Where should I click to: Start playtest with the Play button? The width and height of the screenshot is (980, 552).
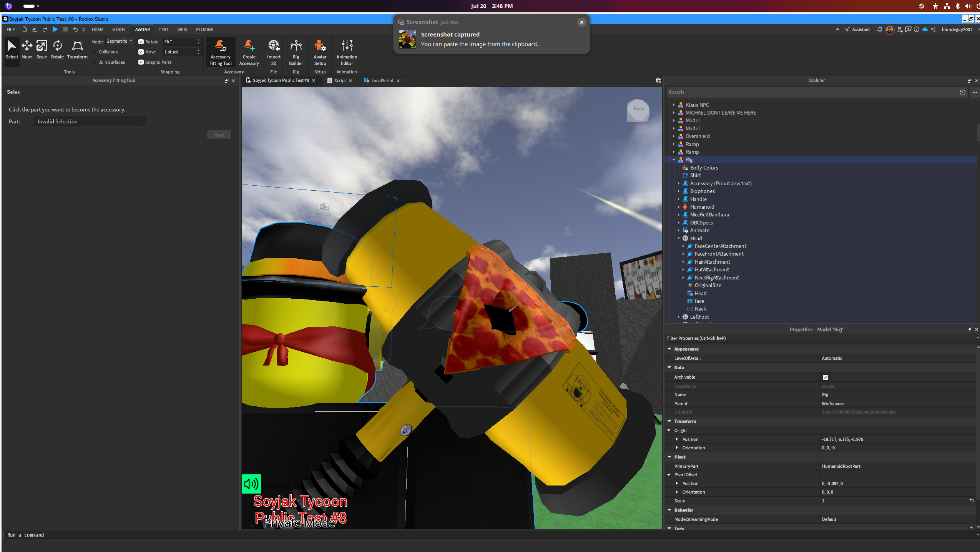click(x=55, y=29)
